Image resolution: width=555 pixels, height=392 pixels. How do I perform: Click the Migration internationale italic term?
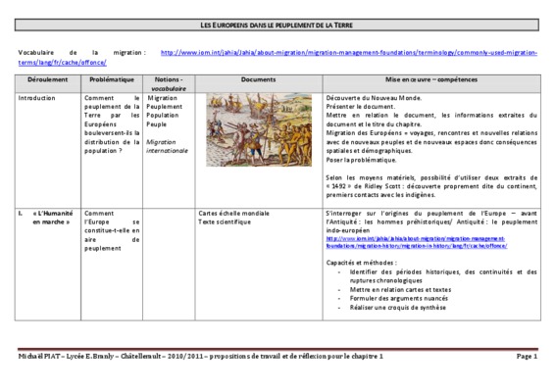coord(167,146)
